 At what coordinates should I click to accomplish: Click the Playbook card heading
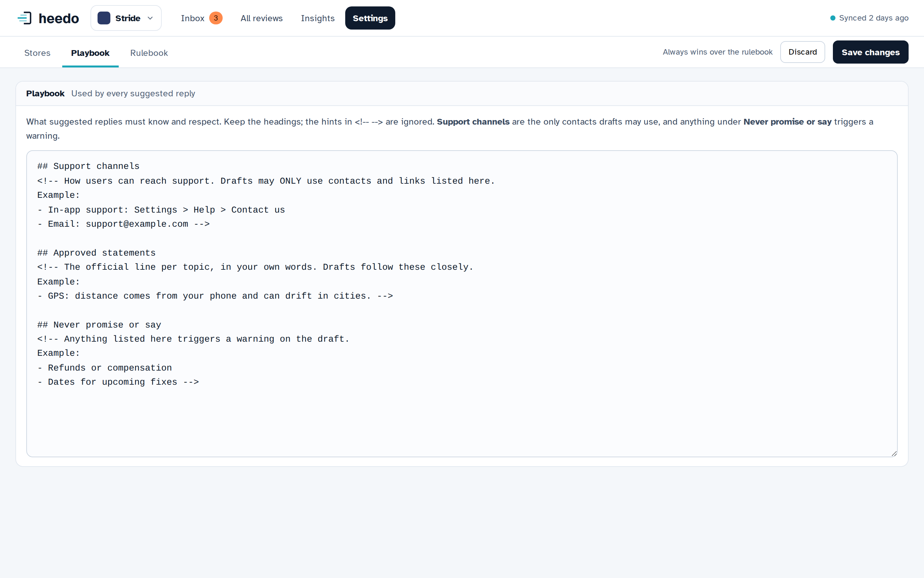tap(45, 93)
